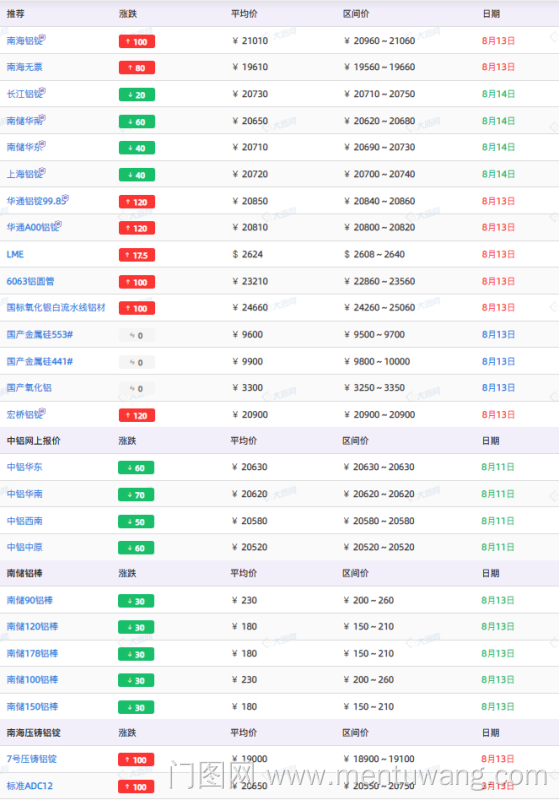Click the red ↑100 badge for 7号压铸铝锭
Viewport: 559px width, 800px height.
click(136, 760)
